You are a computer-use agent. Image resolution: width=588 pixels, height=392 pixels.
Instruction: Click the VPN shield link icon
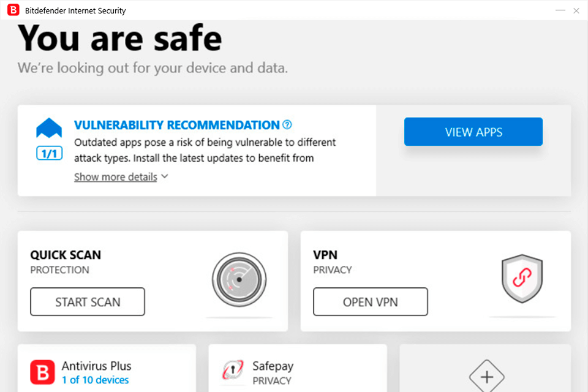pos(522,279)
